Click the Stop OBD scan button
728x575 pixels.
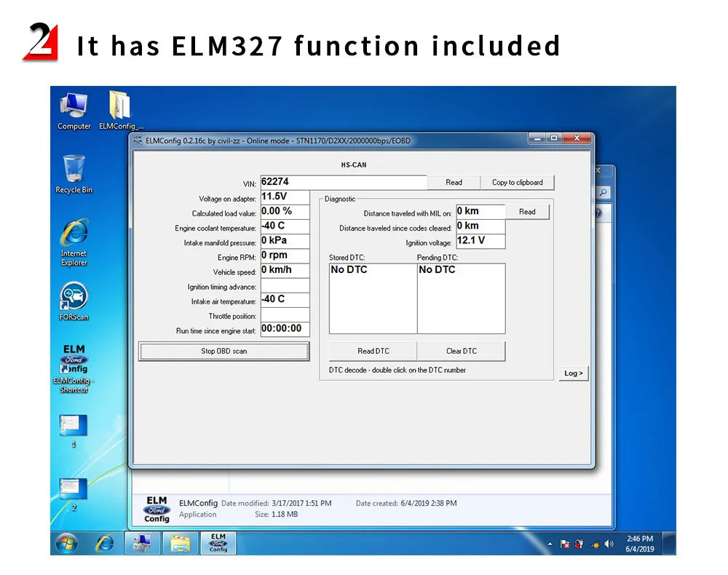[x=223, y=352]
